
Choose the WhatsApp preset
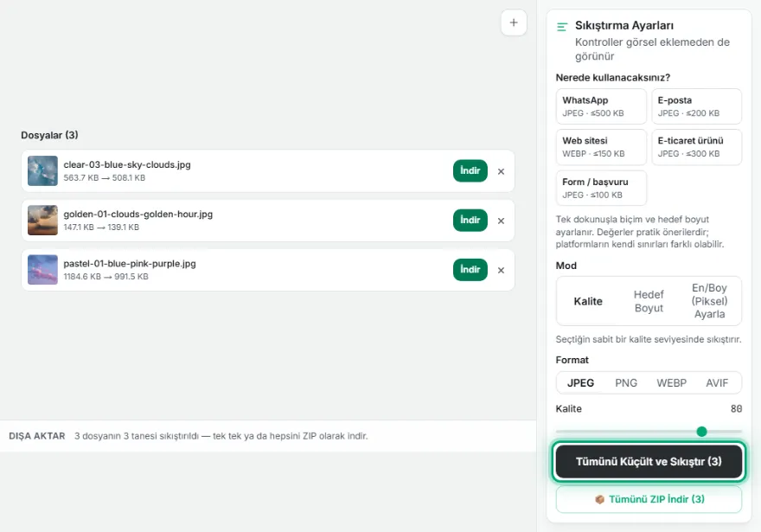[x=601, y=106]
